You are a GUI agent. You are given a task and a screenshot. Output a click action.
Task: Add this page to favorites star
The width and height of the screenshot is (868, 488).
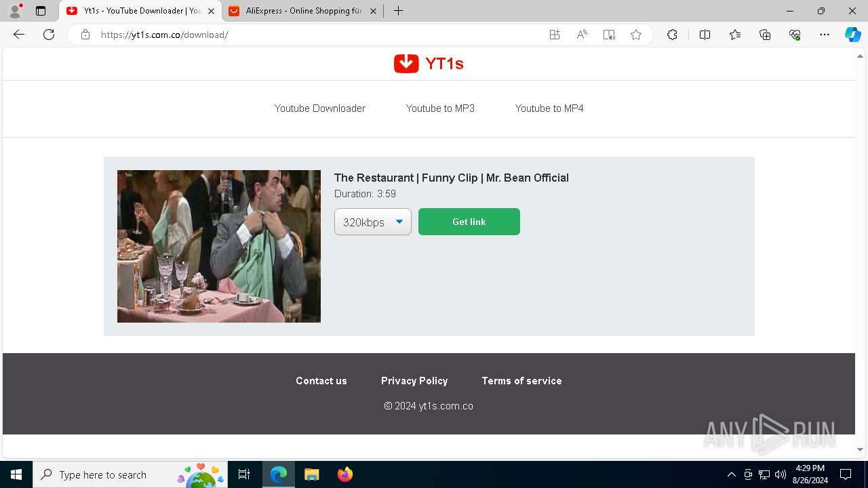coord(636,35)
